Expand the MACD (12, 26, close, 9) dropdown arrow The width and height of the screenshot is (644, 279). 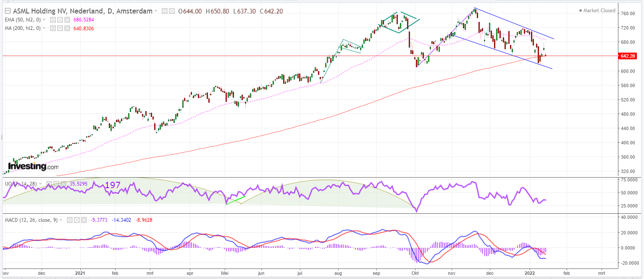pos(61,220)
